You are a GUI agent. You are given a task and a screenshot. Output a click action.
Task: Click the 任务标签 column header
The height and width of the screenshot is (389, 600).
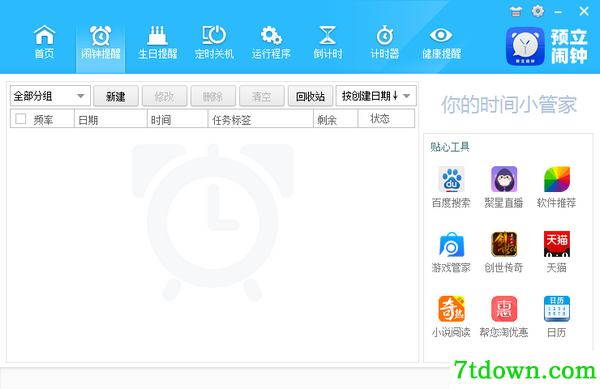(x=261, y=119)
